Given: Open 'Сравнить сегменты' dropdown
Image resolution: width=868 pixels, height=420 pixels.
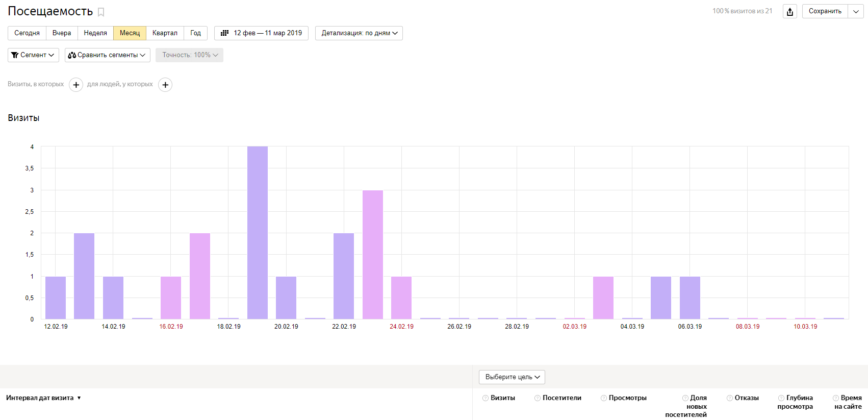Looking at the screenshot, I should (x=108, y=55).
